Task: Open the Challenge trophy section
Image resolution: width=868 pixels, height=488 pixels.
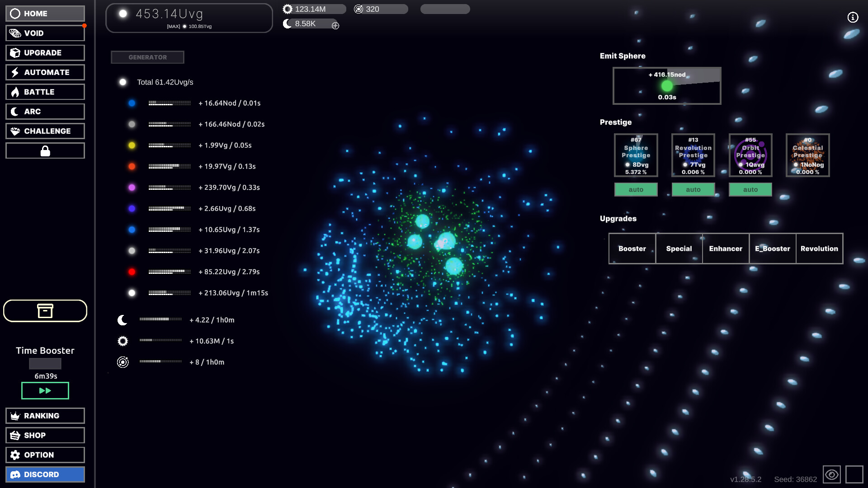Action: 45,131
